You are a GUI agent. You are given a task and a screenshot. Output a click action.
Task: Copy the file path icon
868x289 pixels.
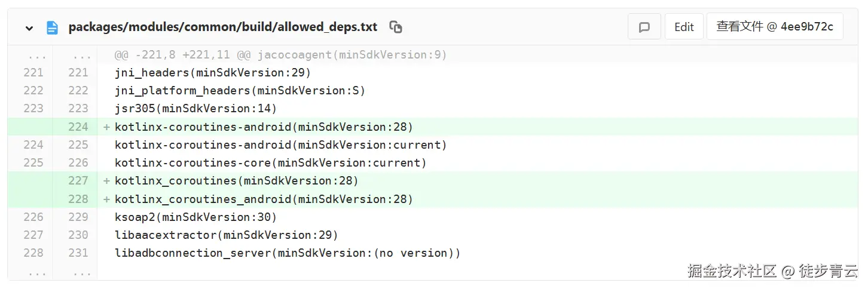(395, 27)
